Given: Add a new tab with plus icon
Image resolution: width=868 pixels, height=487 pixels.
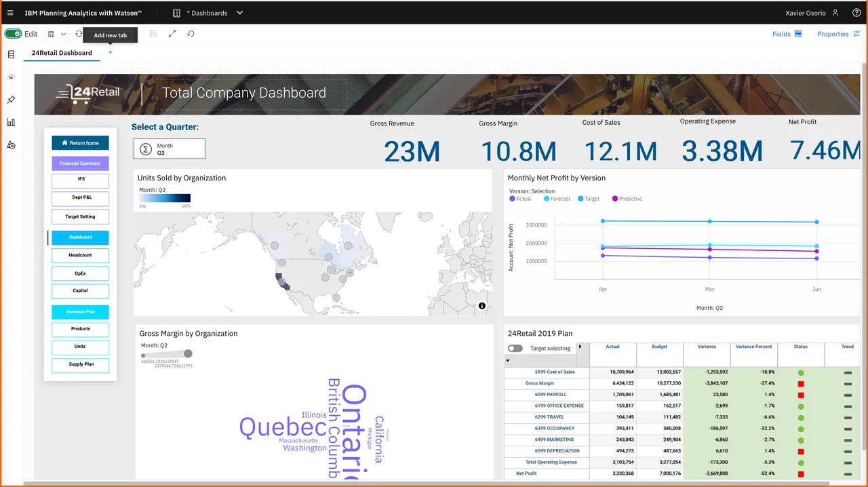Looking at the screenshot, I should click(111, 52).
